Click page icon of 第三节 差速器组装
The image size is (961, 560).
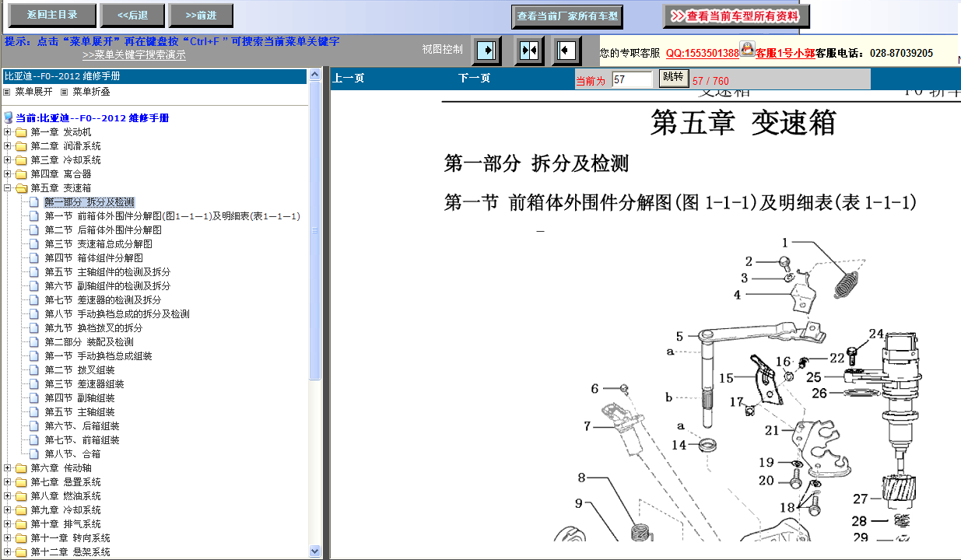point(33,384)
